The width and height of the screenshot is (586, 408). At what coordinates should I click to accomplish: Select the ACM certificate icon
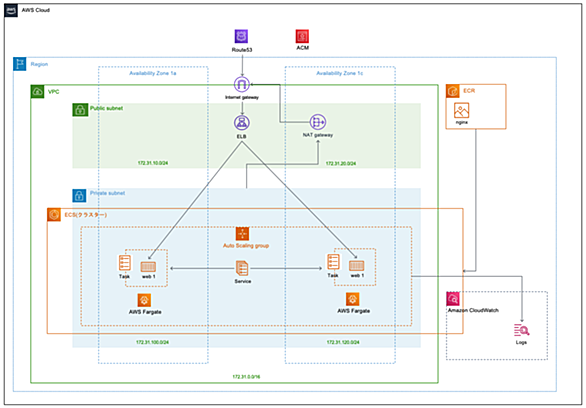[302, 37]
